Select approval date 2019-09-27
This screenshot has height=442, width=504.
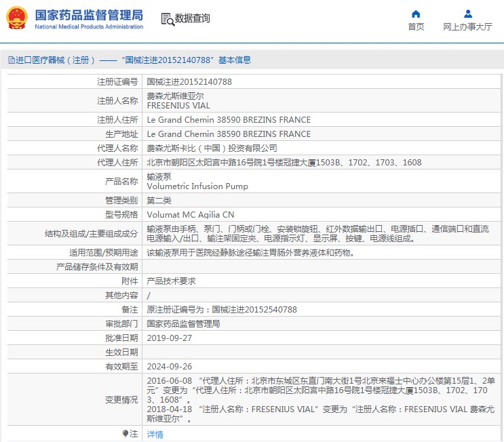pyautogui.click(x=170, y=338)
